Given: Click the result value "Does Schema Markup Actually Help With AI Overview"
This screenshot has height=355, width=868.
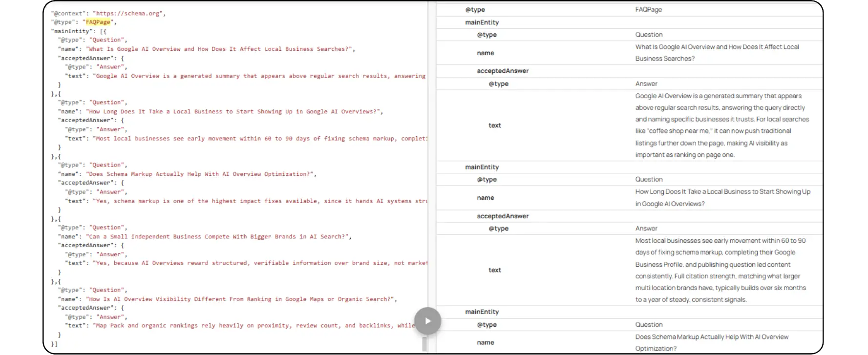Looking at the screenshot, I should click(712, 342).
